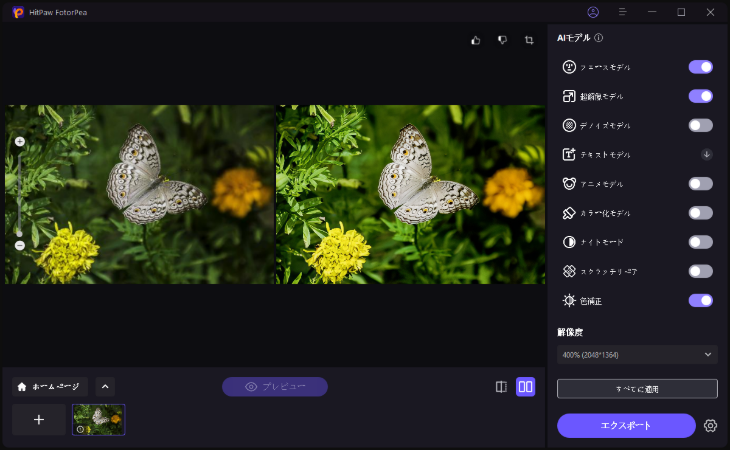
Task: Download the テキストモデル via arrow icon
Action: click(706, 154)
